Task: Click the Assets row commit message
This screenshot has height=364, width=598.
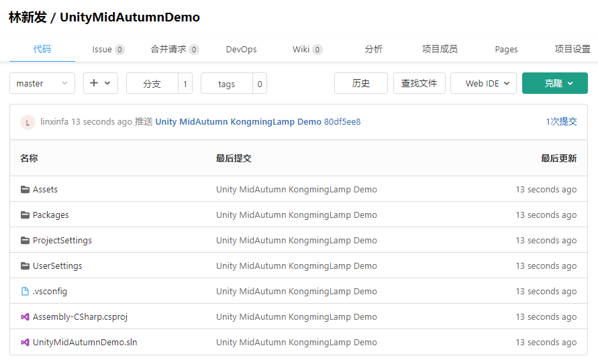Action: pos(297,190)
